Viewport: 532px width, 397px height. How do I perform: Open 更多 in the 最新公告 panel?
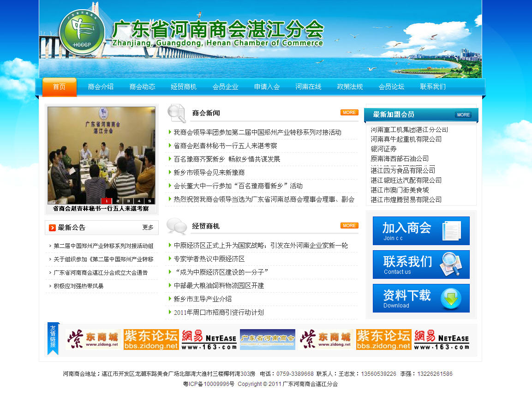pyautogui.click(x=148, y=228)
